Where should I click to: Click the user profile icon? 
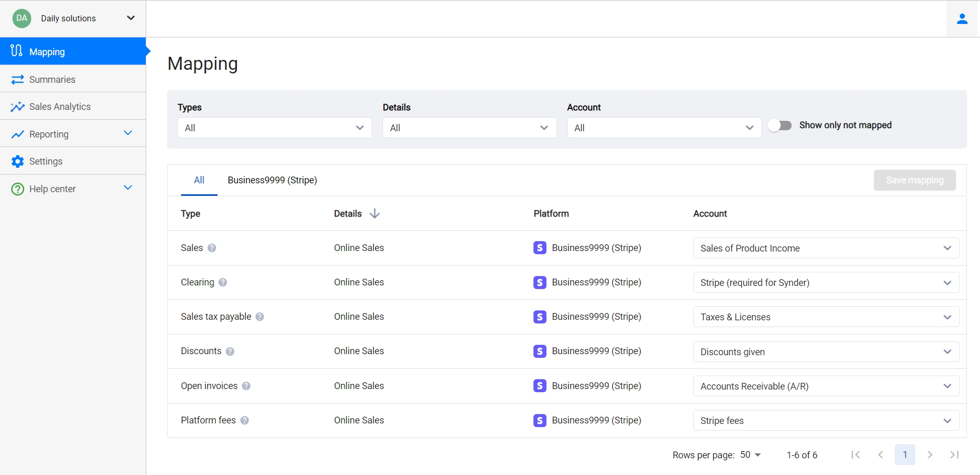(962, 19)
